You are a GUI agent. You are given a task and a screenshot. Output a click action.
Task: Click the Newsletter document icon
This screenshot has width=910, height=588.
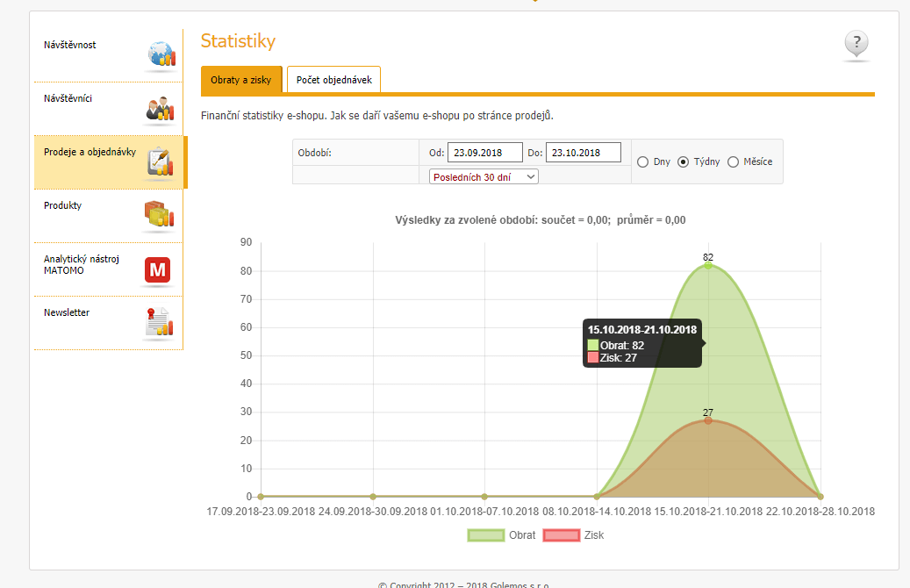[159, 322]
